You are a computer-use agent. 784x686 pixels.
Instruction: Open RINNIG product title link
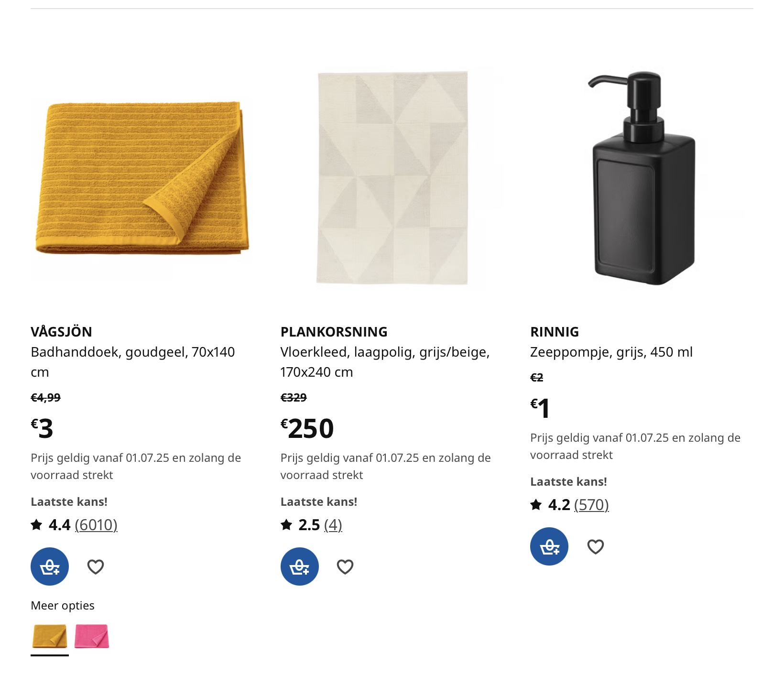pyautogui.click(x=555, y=332)
